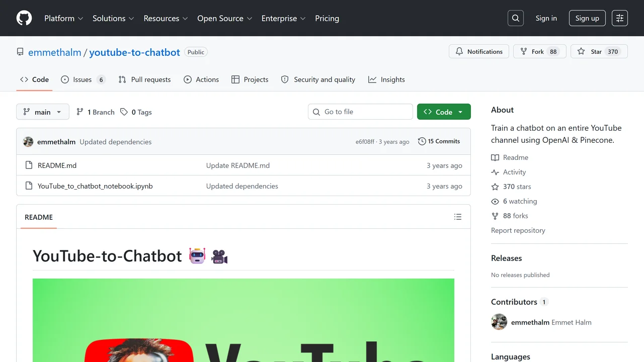Click the e6f08ff commit hash
This screenshot has height=362, width=644.
(x=365, y=142)
